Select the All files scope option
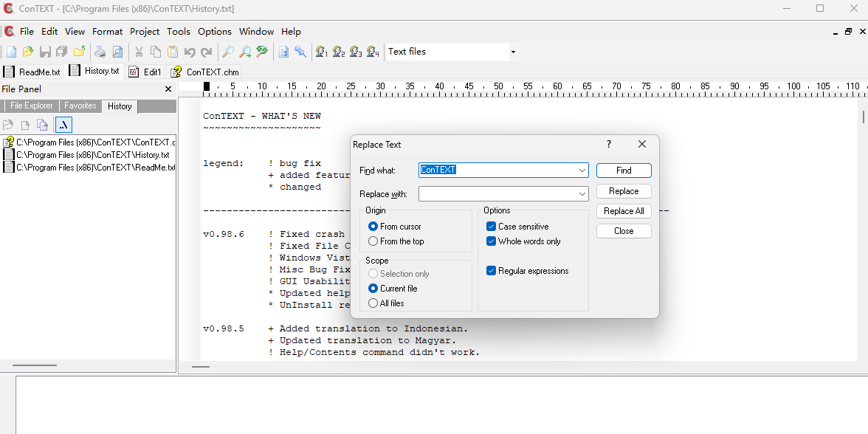 click(386, 303)
